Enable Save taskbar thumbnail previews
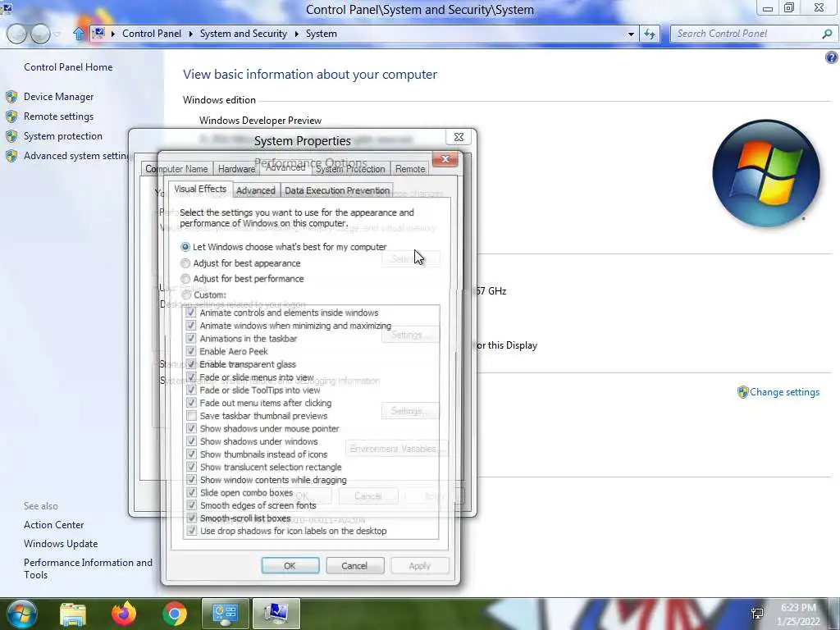The height and width of the screenshot is (630, 840). click(191, 416)
